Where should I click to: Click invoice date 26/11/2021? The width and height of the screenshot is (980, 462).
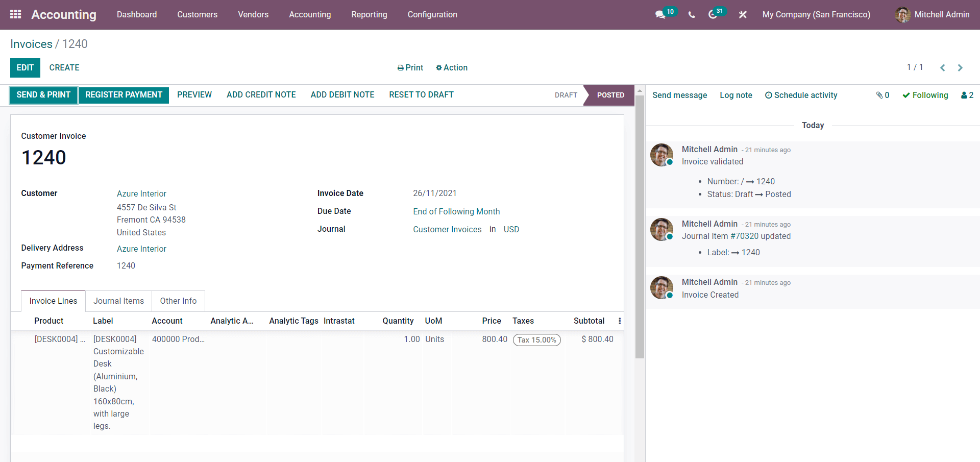[434, 193]
